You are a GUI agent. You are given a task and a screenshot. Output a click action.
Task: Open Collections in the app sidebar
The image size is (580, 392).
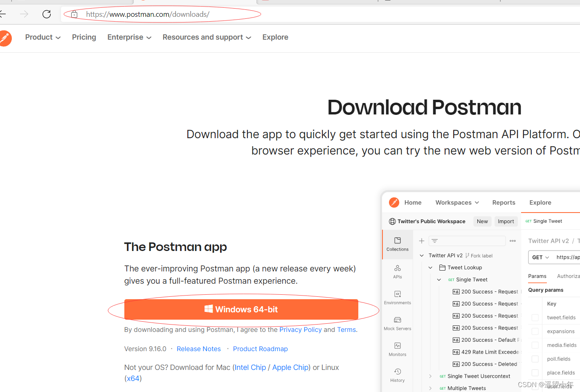(x=398, y=244)
